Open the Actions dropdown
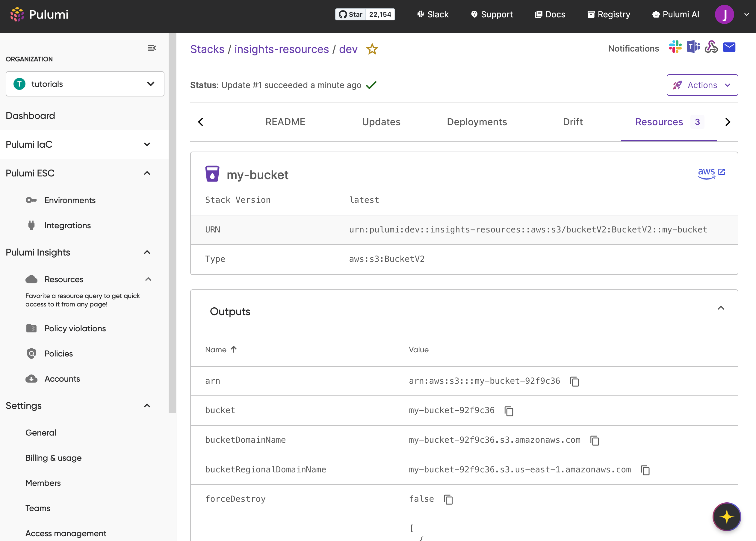756x541 pixels. tap(702, 85)
